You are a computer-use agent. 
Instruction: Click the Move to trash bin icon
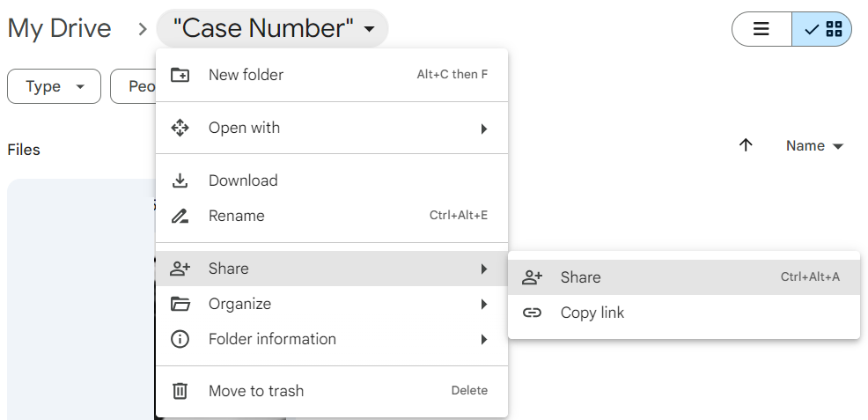(x=180, y=391)
